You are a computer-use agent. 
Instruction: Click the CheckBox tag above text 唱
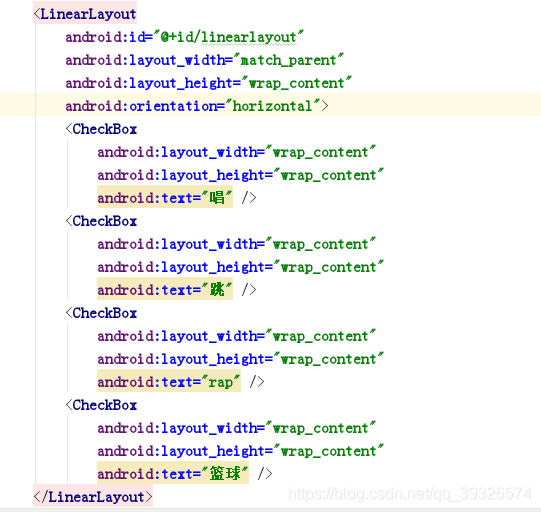(x=101, y=129)
